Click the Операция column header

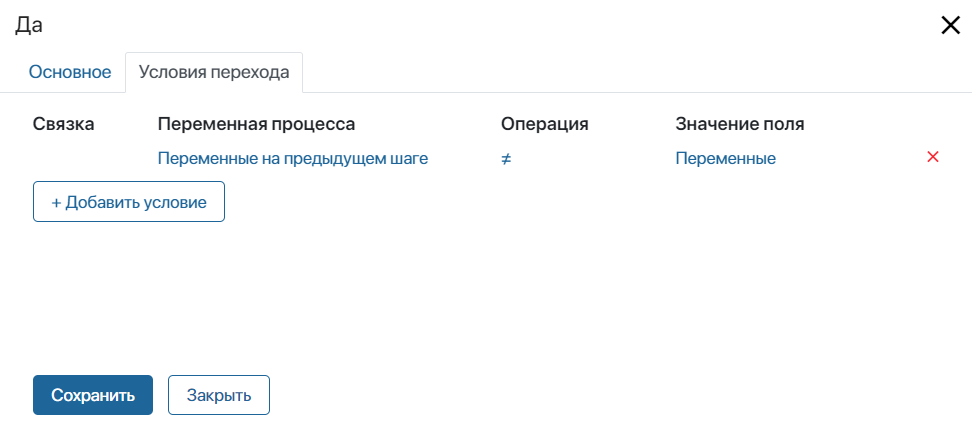pos(544,124)
